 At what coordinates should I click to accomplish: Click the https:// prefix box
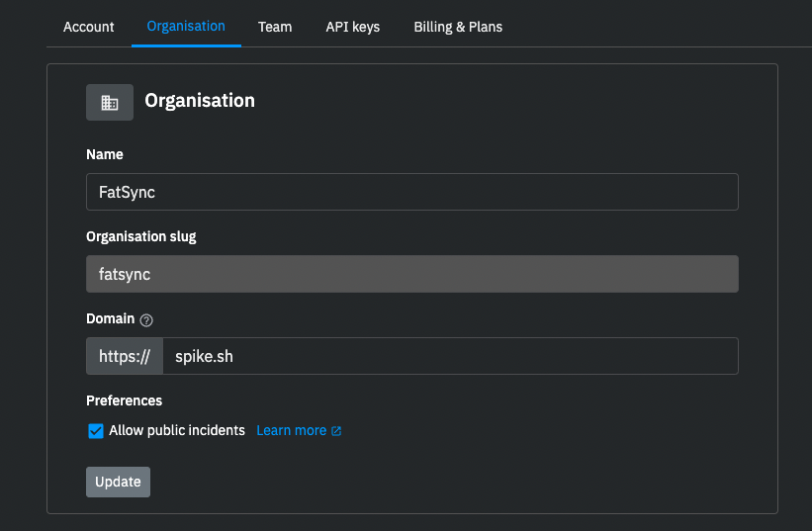click(125, 356)
